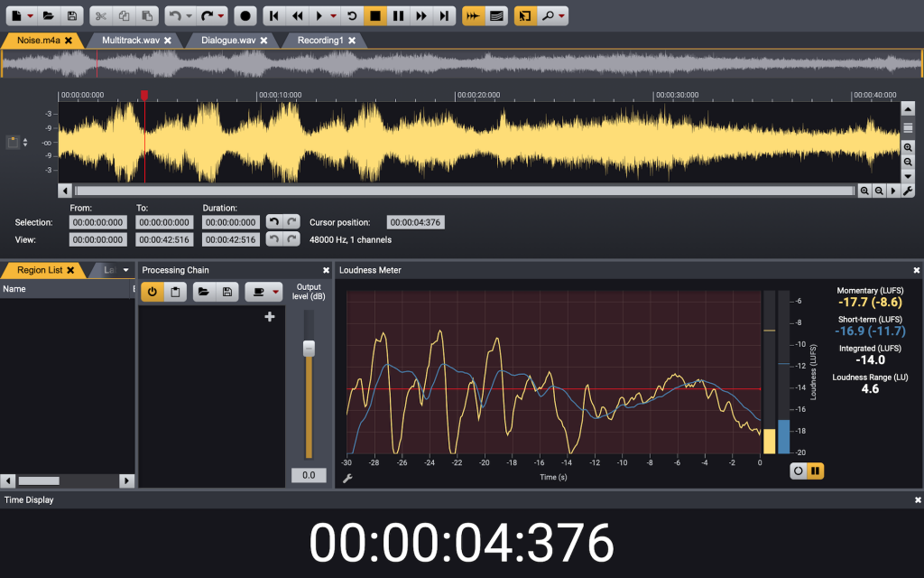Open an audio file with the folder icon

49,15
